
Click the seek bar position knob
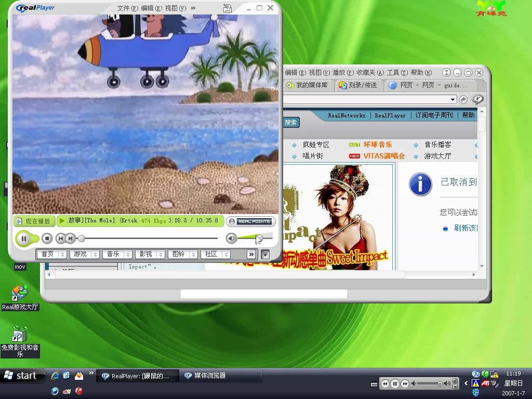[82, 238]
